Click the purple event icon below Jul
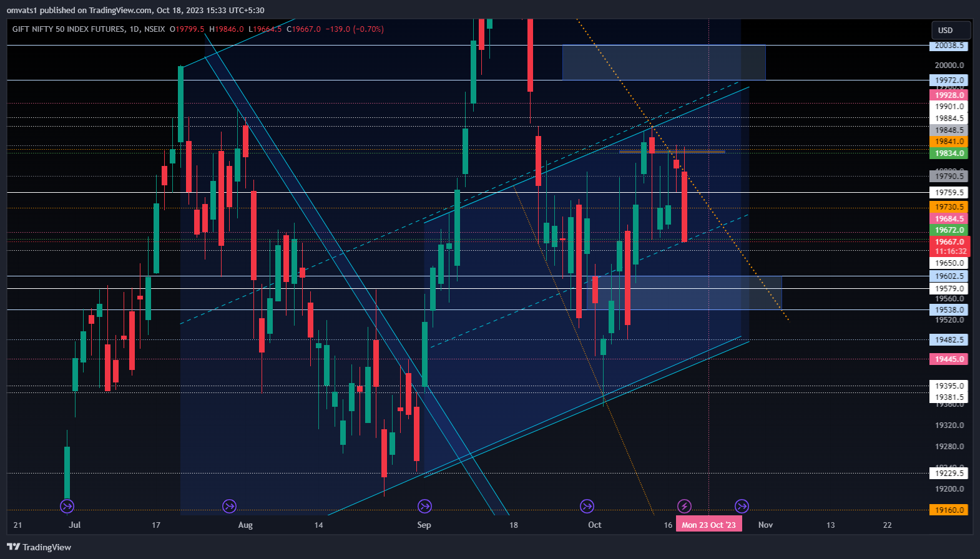The image size is (980, 559). 67,506
